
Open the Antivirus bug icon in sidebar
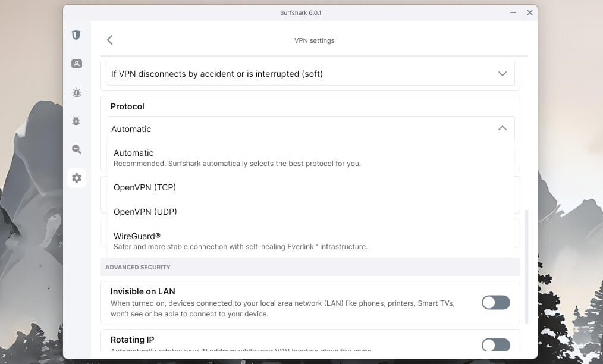76,121
